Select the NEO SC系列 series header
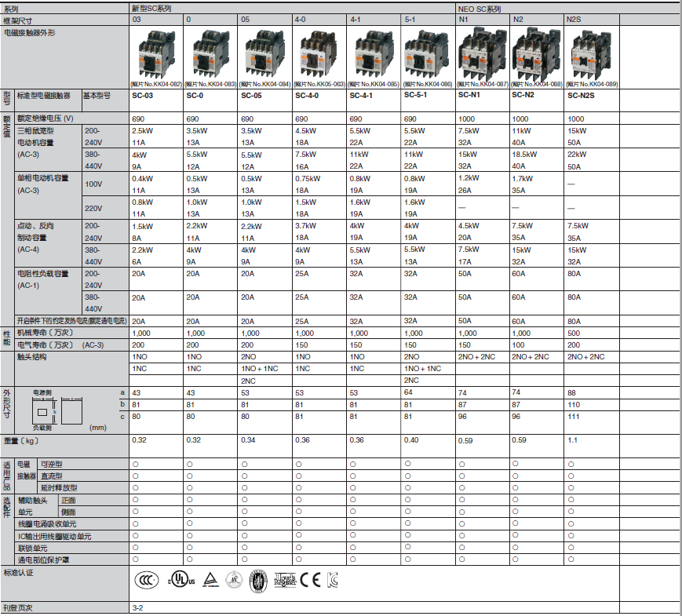Viewport: 682px width, 616px height. tap(480, 9)
